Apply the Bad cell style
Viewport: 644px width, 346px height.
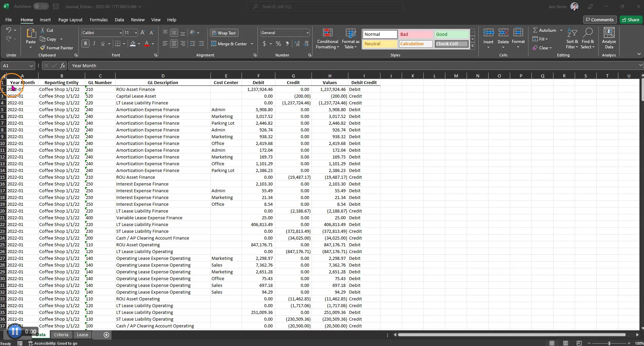tap(415, 34)
